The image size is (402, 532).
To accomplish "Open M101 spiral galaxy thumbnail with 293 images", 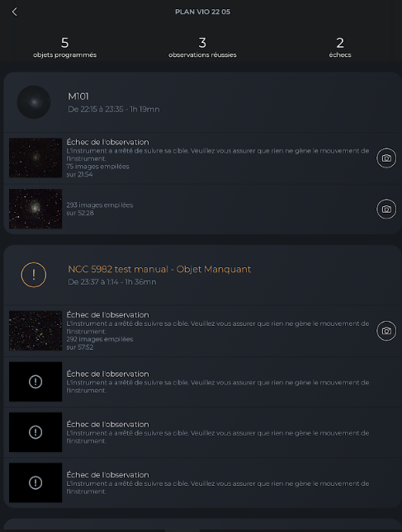I will (35, 209).
